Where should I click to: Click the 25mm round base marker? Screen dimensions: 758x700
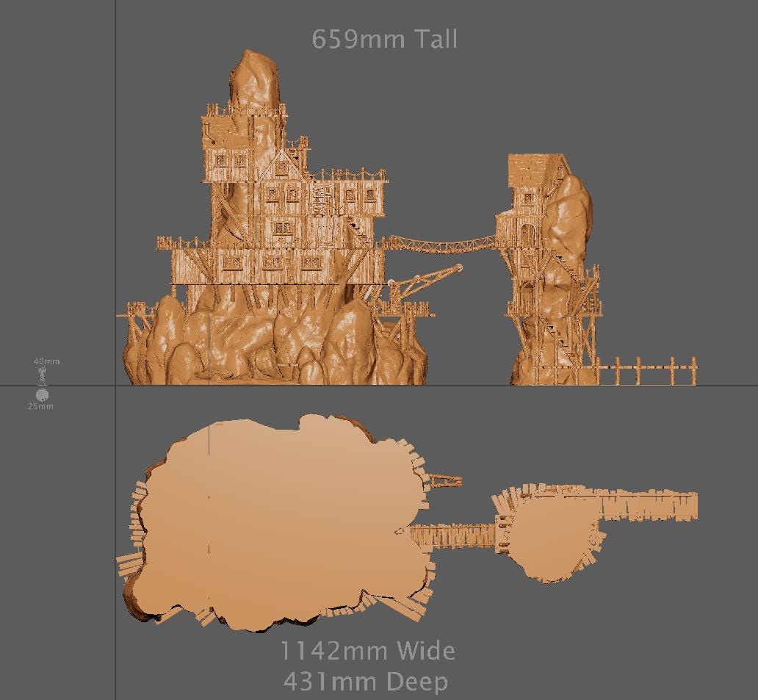(42, 396)
